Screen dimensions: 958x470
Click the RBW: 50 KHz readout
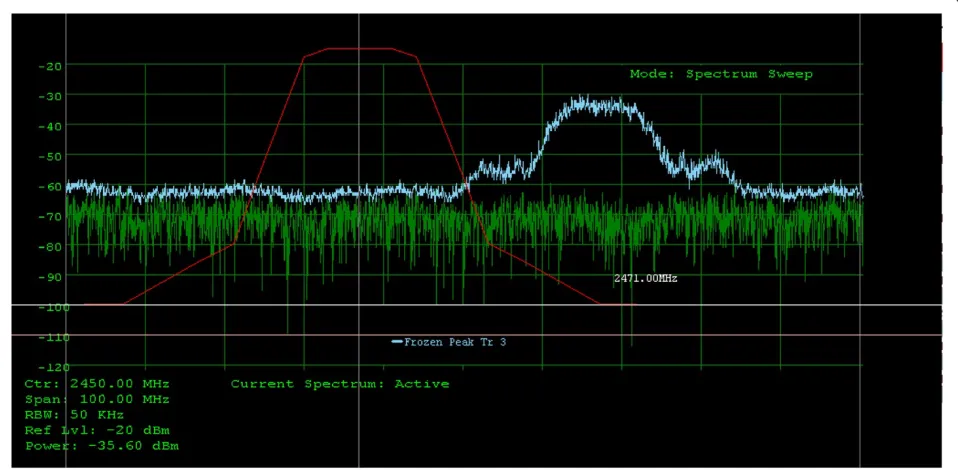(x=75, y=415)
